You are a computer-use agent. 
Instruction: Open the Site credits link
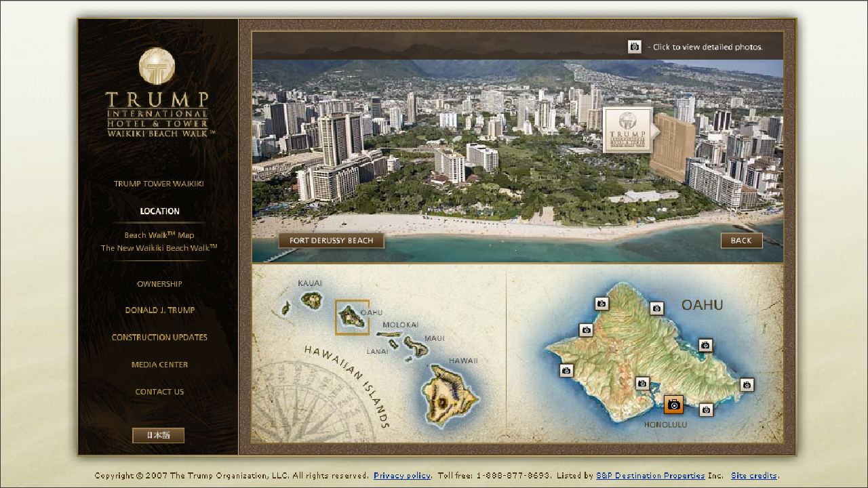pos(754,476)
